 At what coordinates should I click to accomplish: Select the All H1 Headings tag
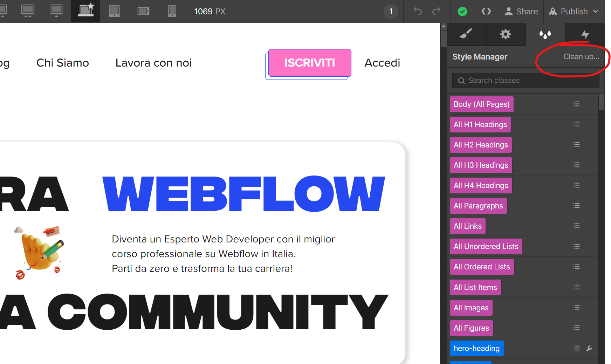tap(480, 125)
